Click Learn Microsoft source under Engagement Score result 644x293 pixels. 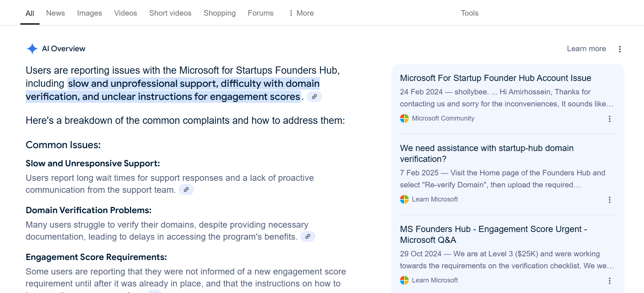tap(435, 280)
